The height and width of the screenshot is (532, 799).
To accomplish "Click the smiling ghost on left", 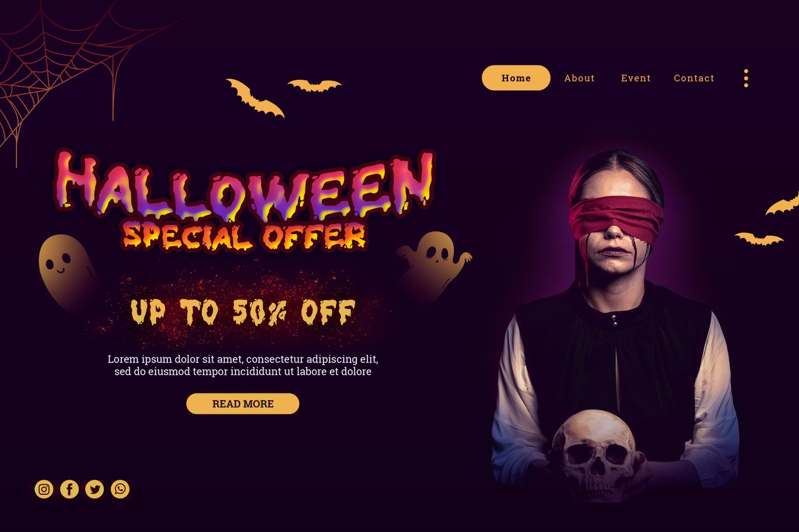I will point(64,271).
